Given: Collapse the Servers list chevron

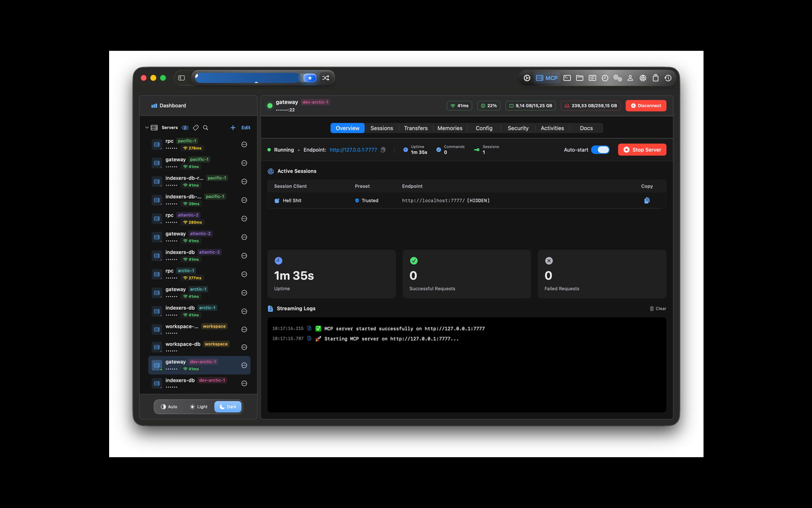Looking at the screenshot, I should click(147, 128).
